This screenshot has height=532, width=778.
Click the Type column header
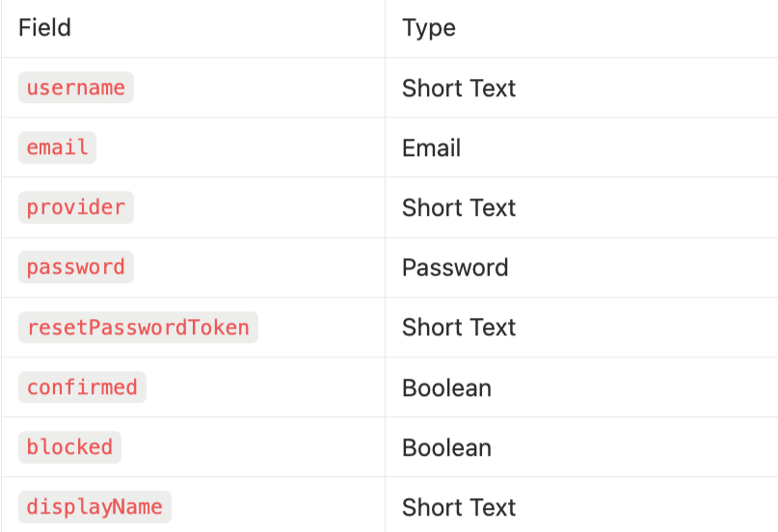click(429, 28)
